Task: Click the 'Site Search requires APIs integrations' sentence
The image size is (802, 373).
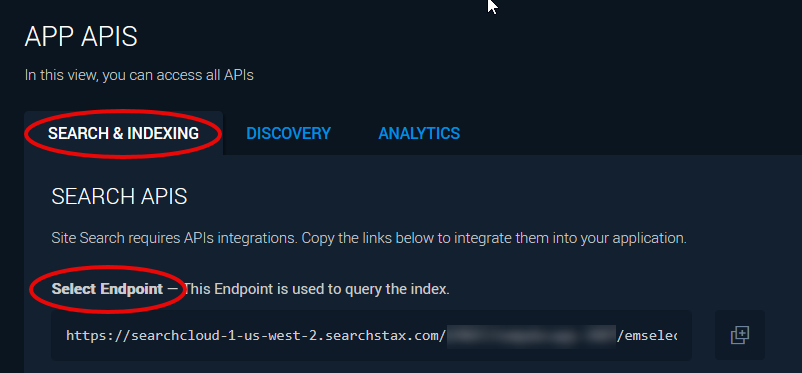Action: pos(175,238)
